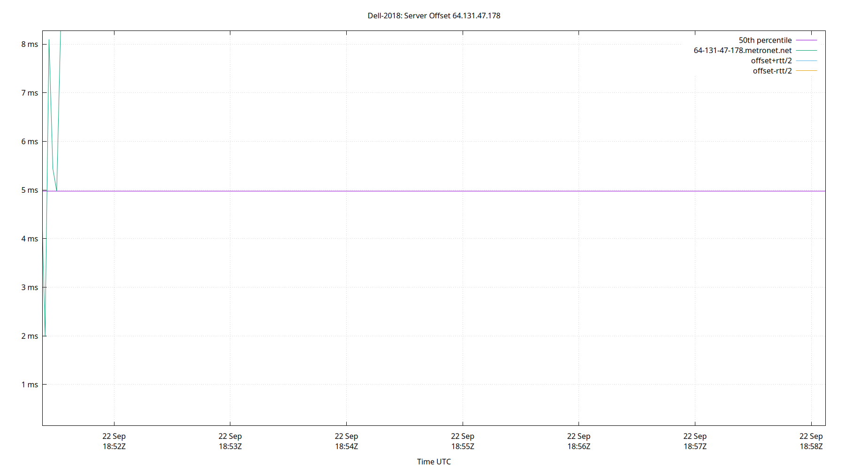868x469 pixels.
Task: Click the 50th percentile legend line sample
Action: (807, 40)
